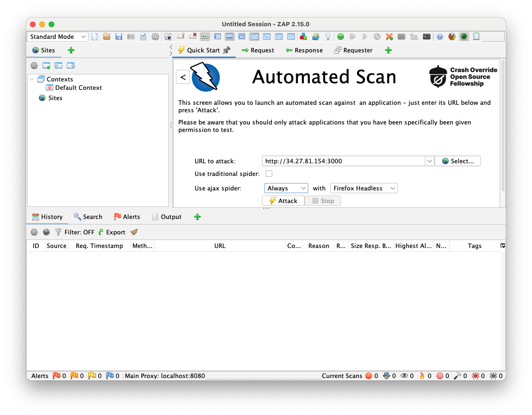Click the green plus beside Output tab
The height and width of the screenshot is (415, 532).
197,217
